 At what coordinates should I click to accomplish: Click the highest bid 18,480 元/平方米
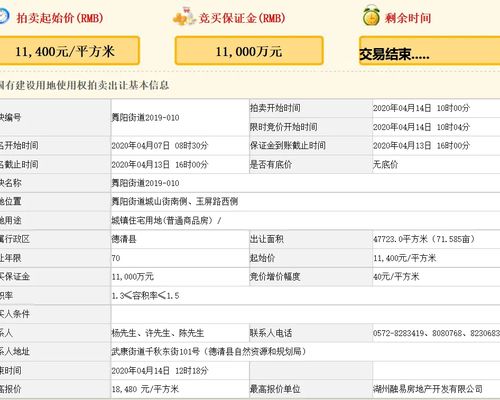[x=145, y=389]
